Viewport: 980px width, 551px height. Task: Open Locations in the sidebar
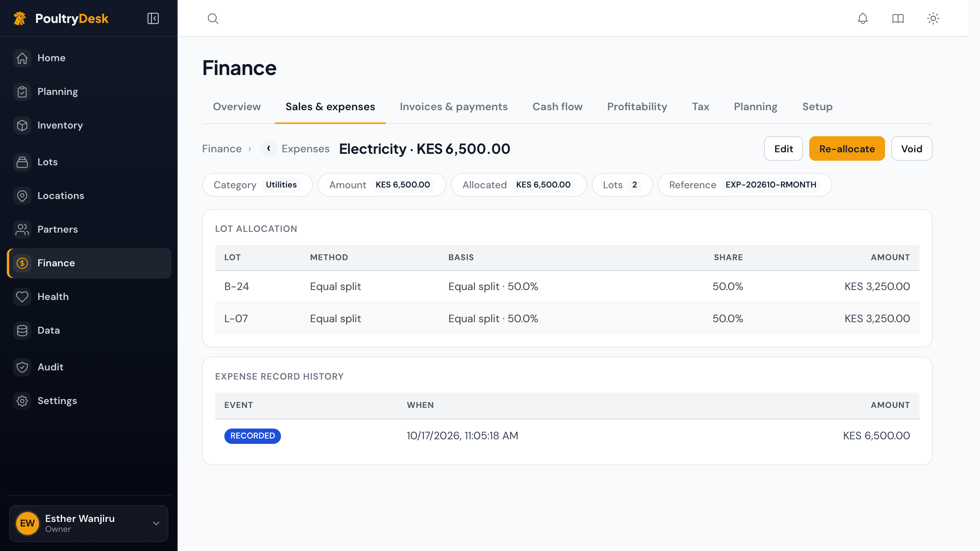tap(89, 196)
